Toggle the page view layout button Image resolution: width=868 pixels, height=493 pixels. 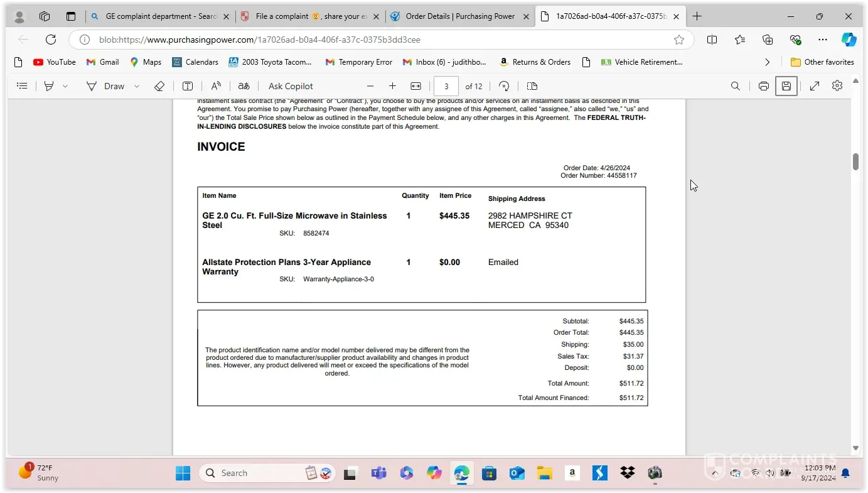click(532, 86)
